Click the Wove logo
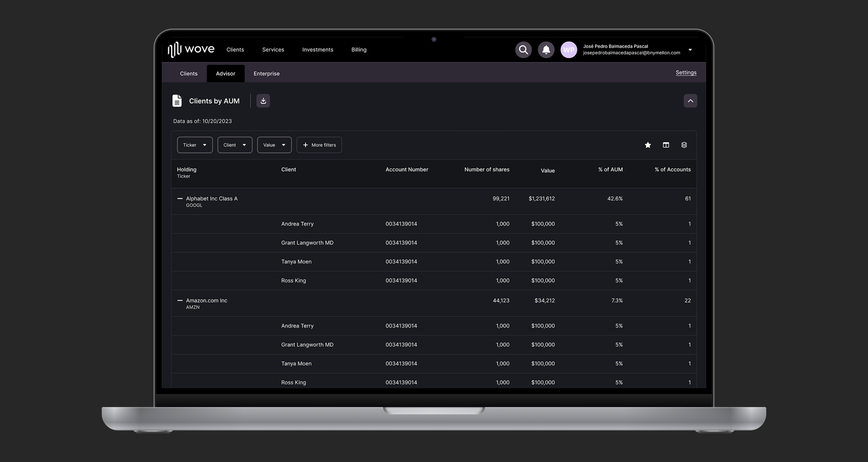Image resolution: width=868 pixels, height=462 pixels. [191, 50]
